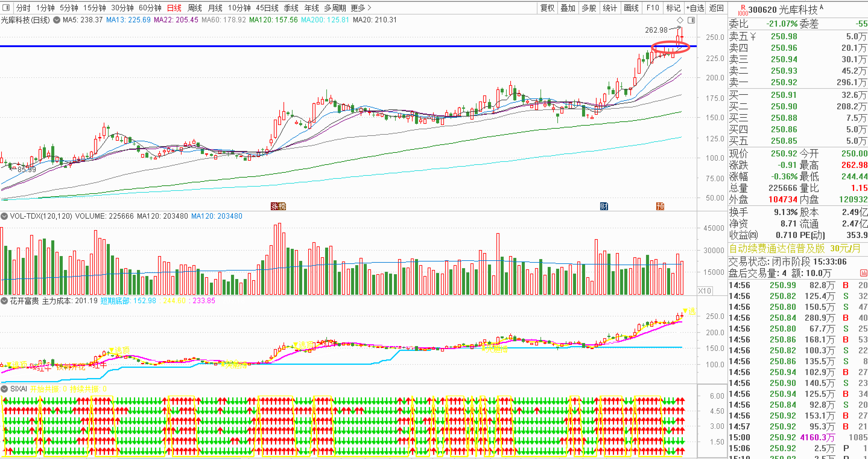Screen dimensions: 868x459
Task: Click the 画线 drawing button
Action: pyautogui.click(x=631, y=8)
